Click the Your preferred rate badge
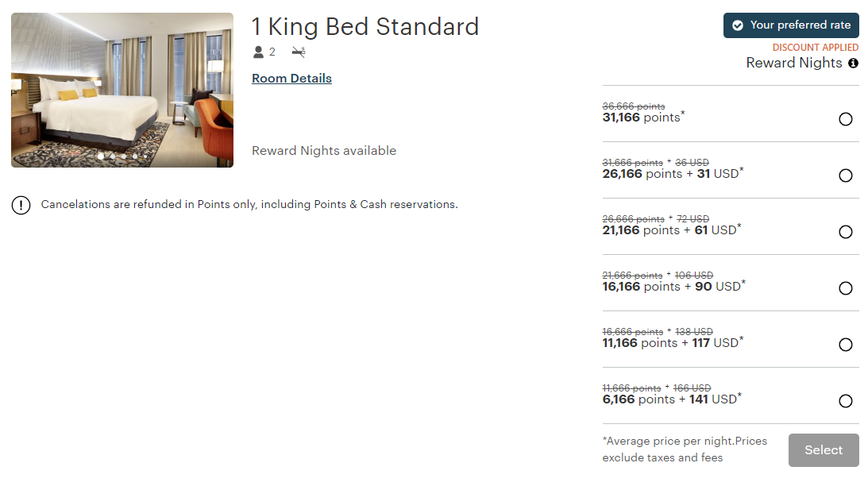Viewport: 868px width, 486px height. tap(791, 25)
